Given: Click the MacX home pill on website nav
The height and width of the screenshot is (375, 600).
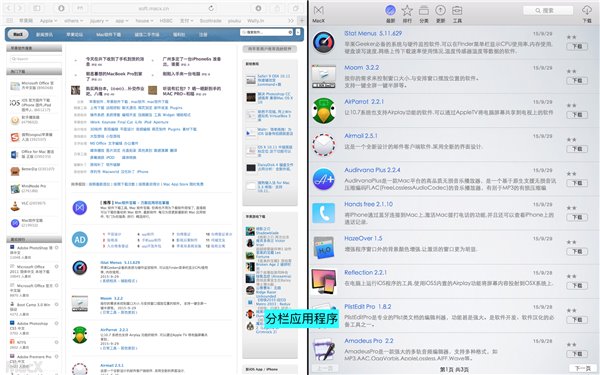Looking at the screenshot, I should coord(18,34).
